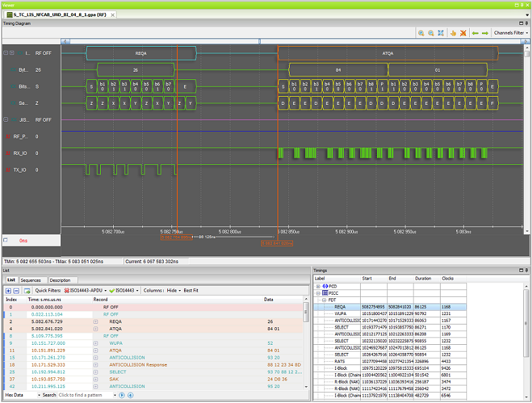This screenshot has height=403, width=532.
Task: Open the Channels Filter dropdown
Action: pyautogui.click(x=511, y=32)
